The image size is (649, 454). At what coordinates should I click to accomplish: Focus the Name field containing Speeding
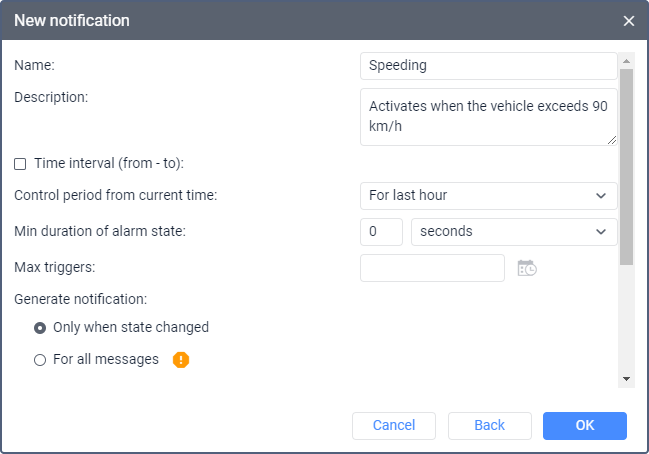tap(488, 66)
